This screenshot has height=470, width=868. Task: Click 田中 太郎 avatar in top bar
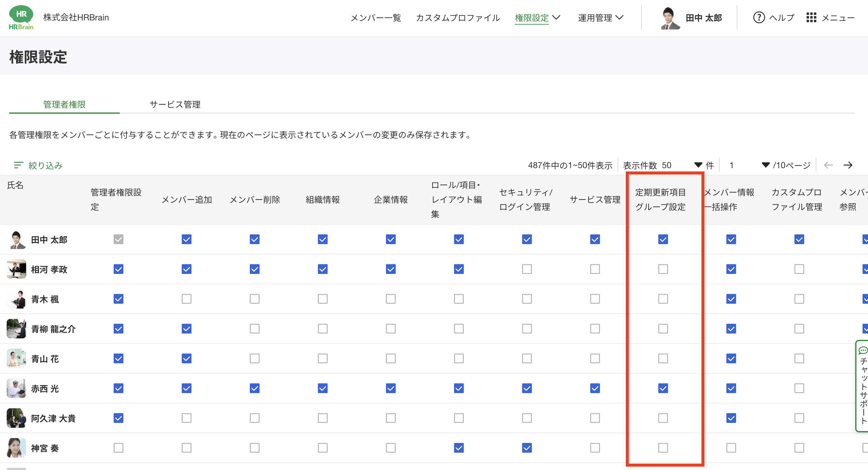pos(670,18)
